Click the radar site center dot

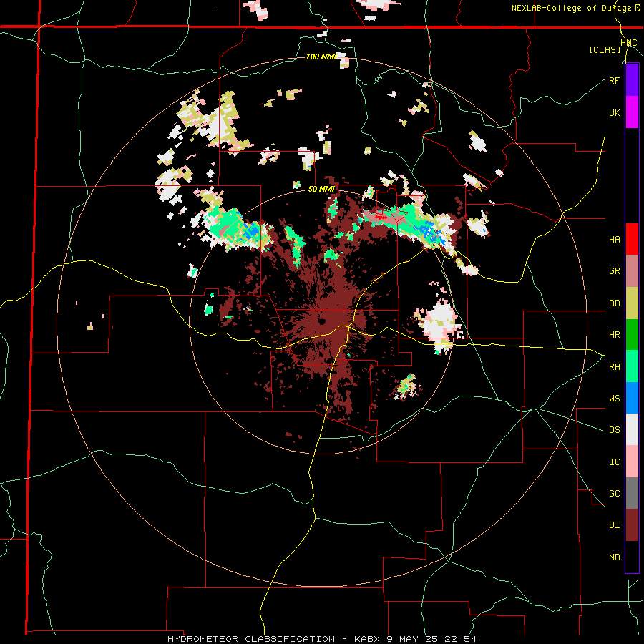(321, 321)
